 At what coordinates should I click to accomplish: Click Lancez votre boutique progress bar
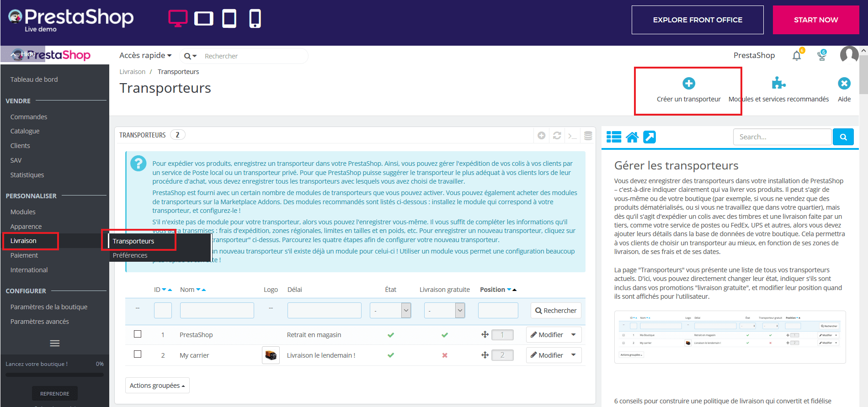click(54, 375)
